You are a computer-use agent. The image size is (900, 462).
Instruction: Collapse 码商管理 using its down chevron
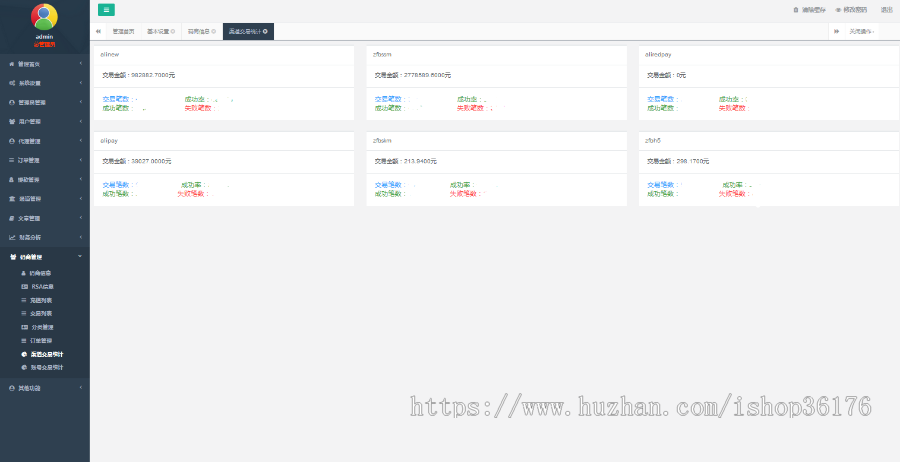point(80,257)
